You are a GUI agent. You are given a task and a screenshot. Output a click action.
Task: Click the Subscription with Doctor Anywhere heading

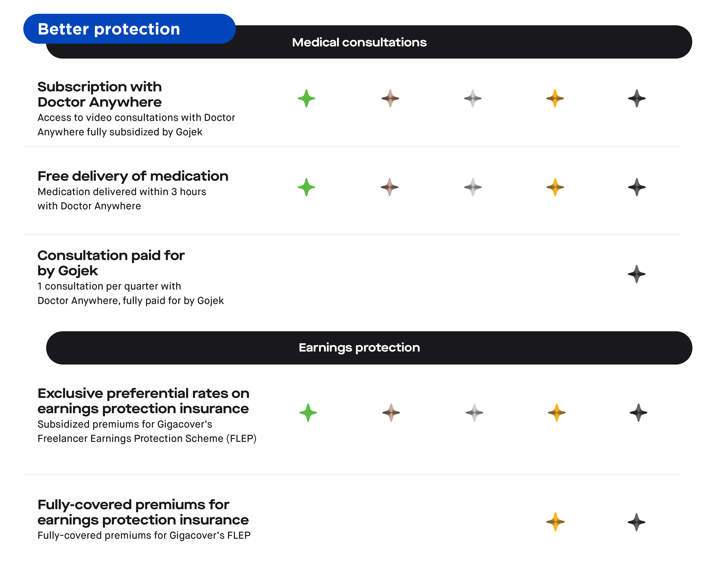pos(100,94)
